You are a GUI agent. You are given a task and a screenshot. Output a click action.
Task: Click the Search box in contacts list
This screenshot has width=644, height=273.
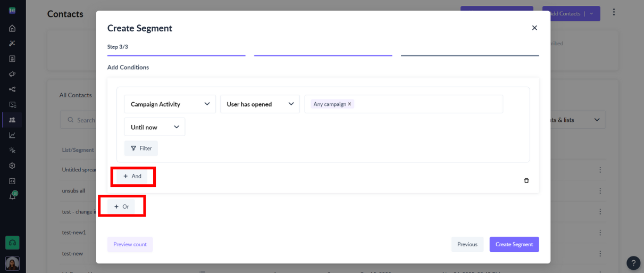(78, 120)
